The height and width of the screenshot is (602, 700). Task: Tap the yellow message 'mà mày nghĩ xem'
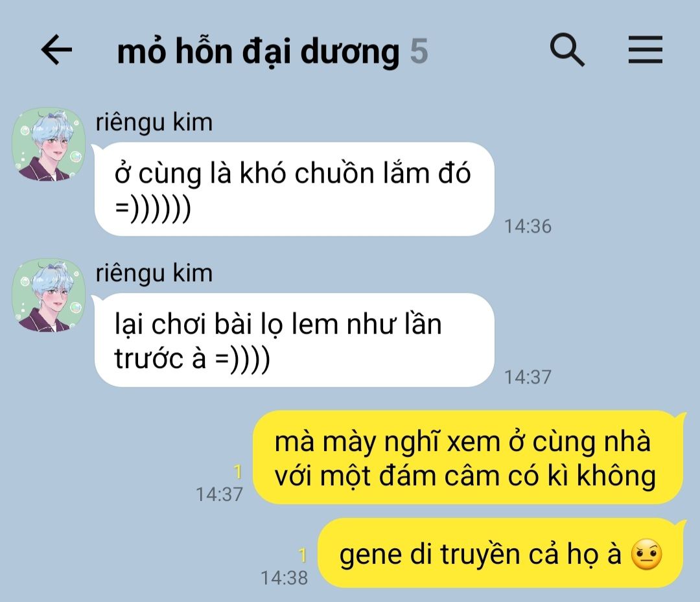(x=468, y=458)
